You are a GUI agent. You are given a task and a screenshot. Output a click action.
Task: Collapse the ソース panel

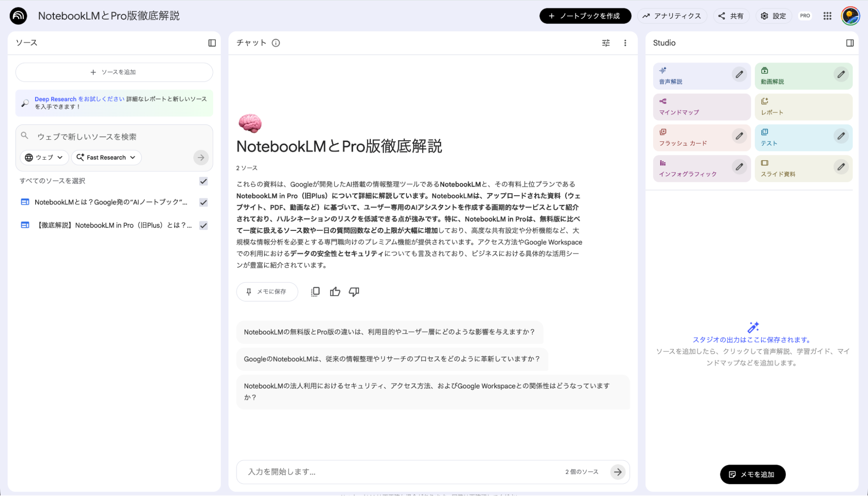(x=212, y=43)
